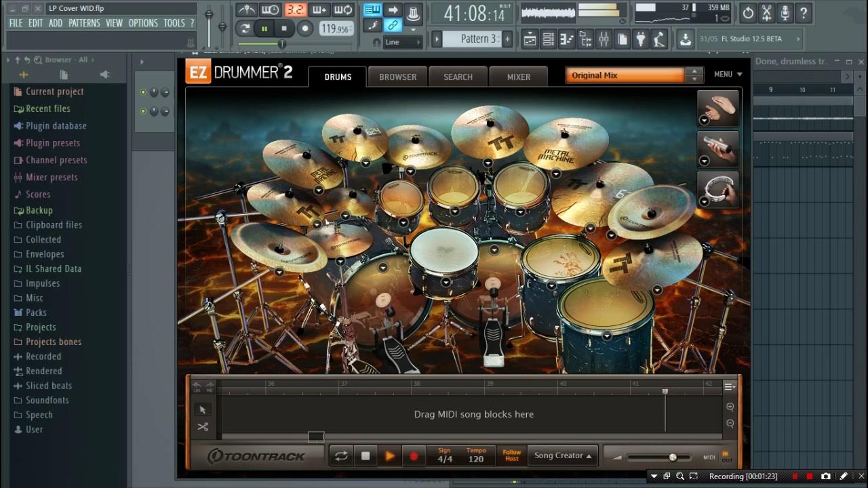868x488 pixels.
Task: Open the EZdrummer MENU dropdown
Action: click(x=728, y=75)
